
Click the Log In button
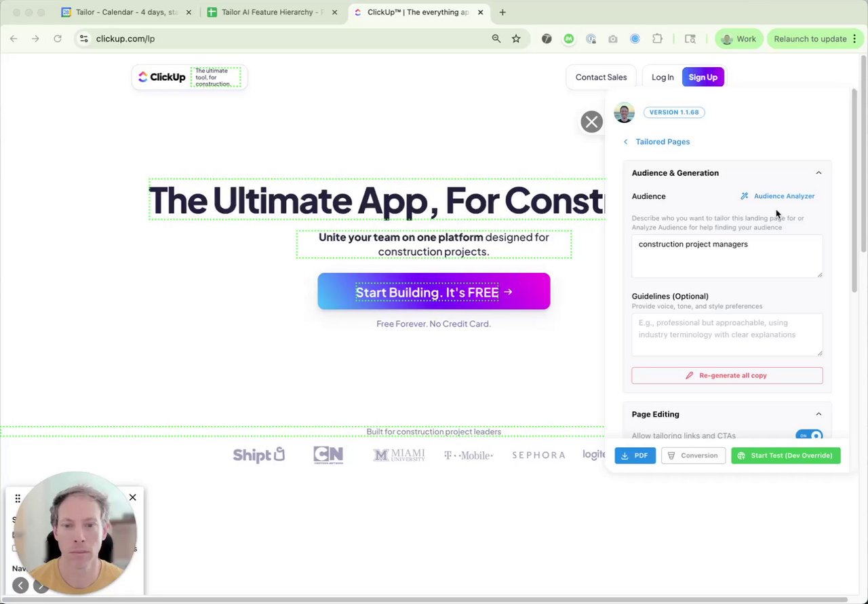[x=663, y=77]
